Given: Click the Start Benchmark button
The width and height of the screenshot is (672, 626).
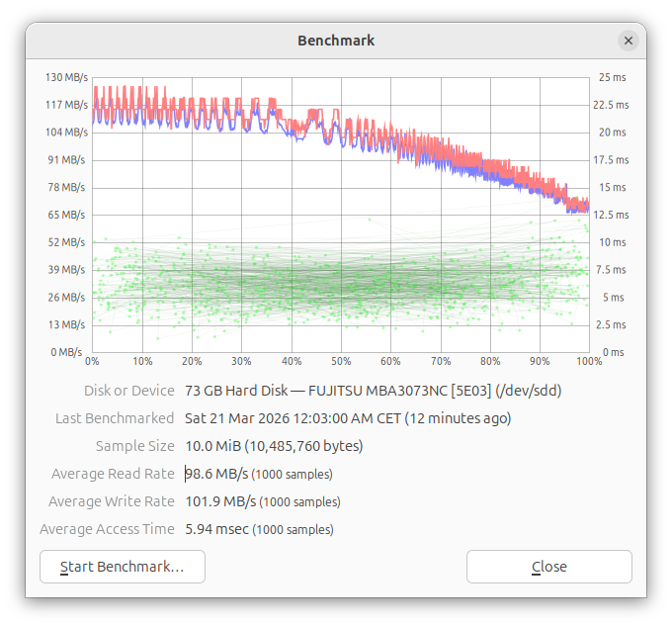Looking at the screenshot, I should point(123,567).
